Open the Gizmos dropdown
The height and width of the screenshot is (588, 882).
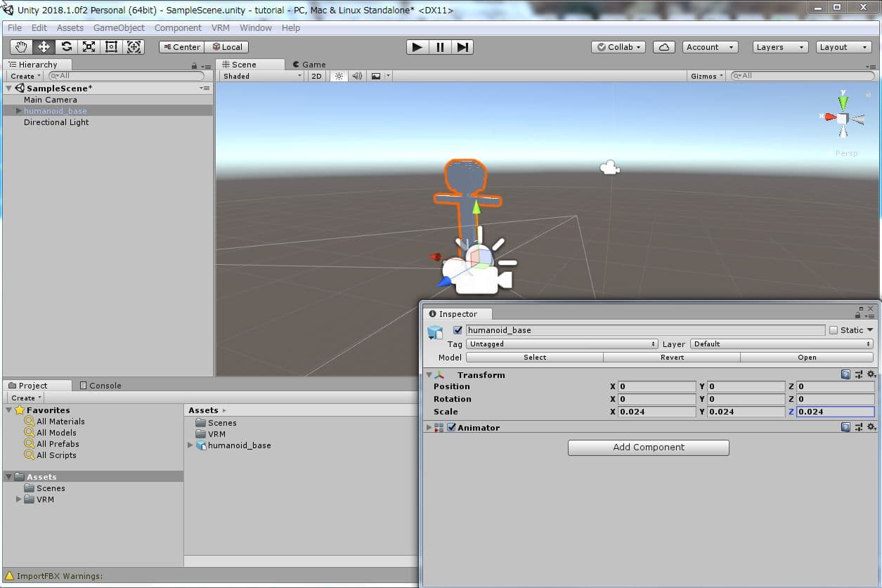706,76
